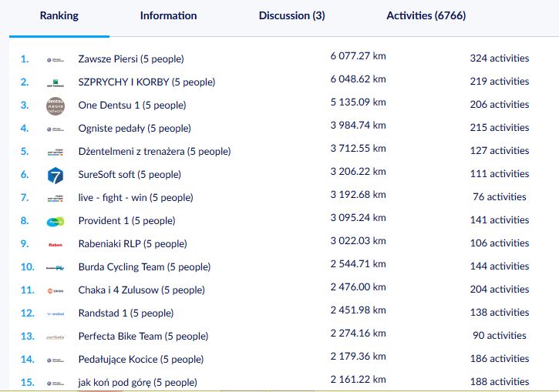Click the BNP Paribas logo beside SZPRYCHY I KORBY
Image resolution: width=559 pixels, height=392 pixels.
pyautogui.click(x=56, y=83)
